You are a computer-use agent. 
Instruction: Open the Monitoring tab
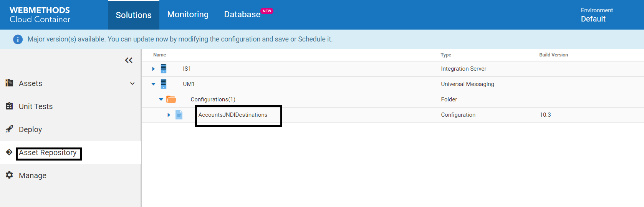pos(188,15)
